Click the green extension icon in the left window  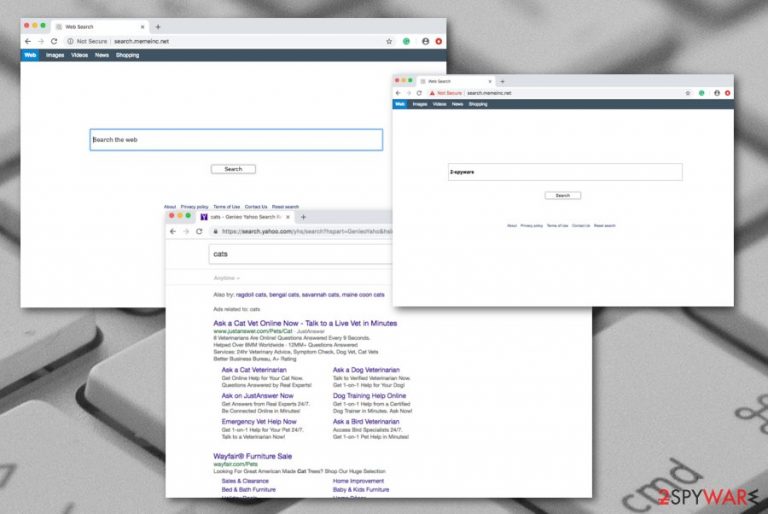coord(406,42)
